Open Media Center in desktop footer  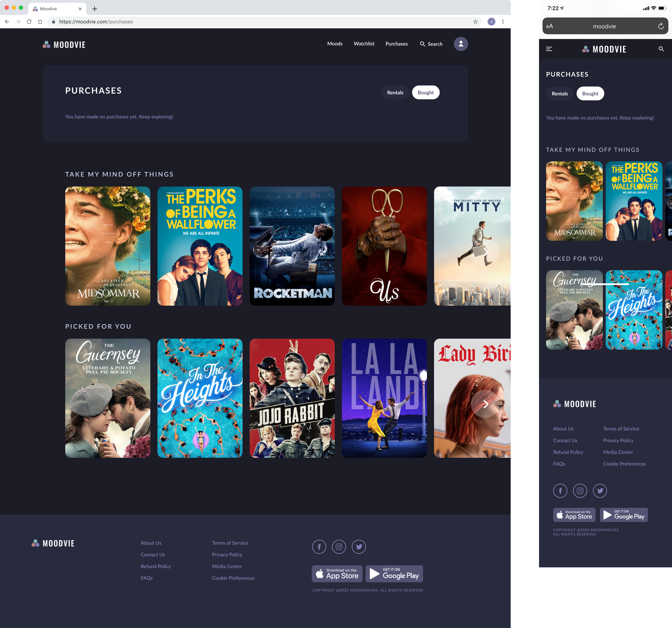tap(227, 566)
